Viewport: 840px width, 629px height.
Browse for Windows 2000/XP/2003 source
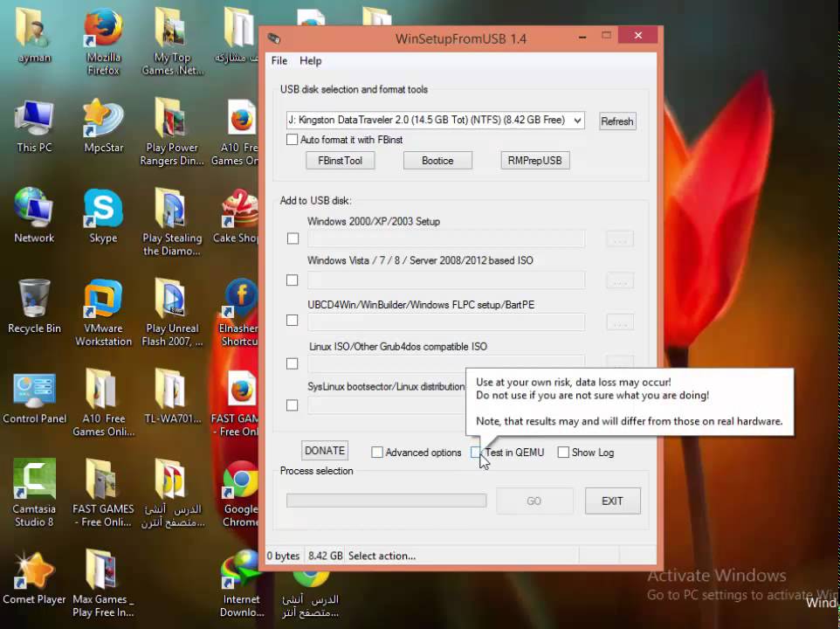click(620, 239)
